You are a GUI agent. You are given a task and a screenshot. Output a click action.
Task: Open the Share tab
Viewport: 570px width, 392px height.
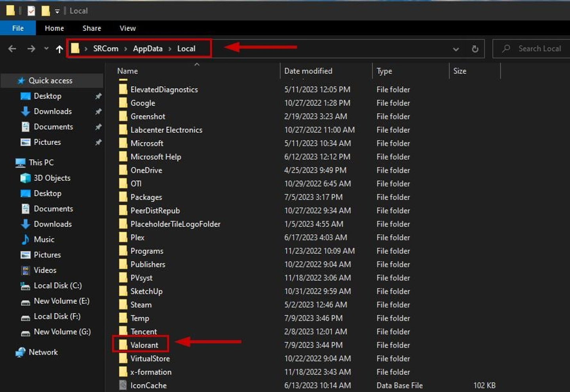[x=91, y=28]
